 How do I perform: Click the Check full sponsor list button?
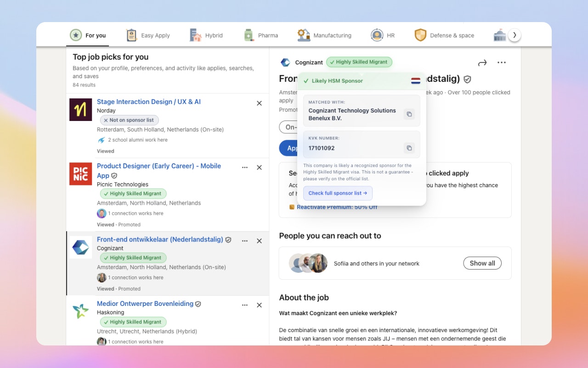(x=338, y=193)
